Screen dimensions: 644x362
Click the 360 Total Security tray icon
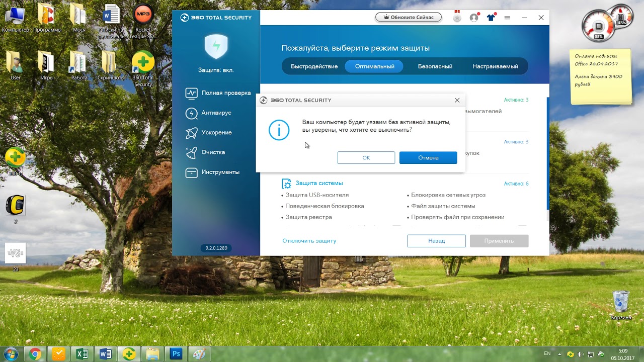pos(570,354)
